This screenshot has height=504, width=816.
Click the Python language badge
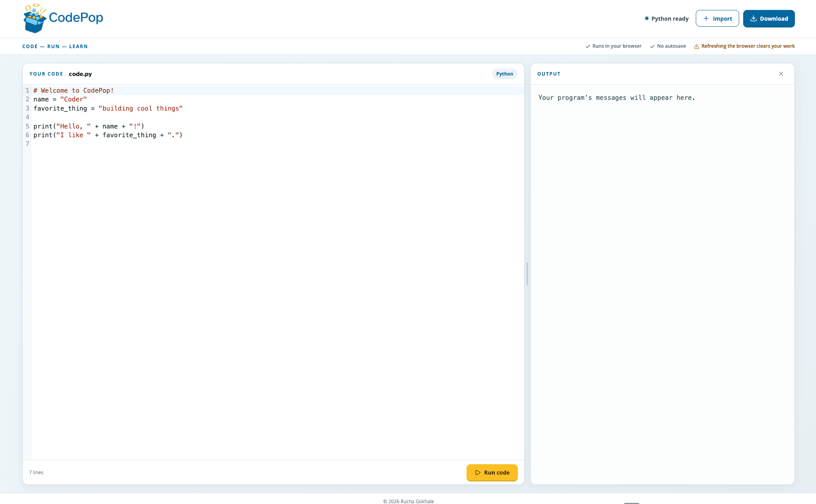pos(505,74)
